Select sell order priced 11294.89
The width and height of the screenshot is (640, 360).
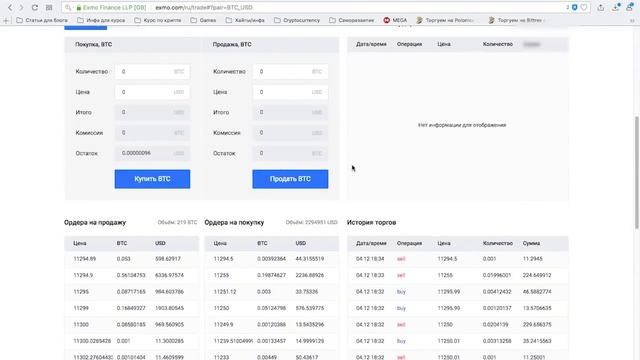pos(131,259)
